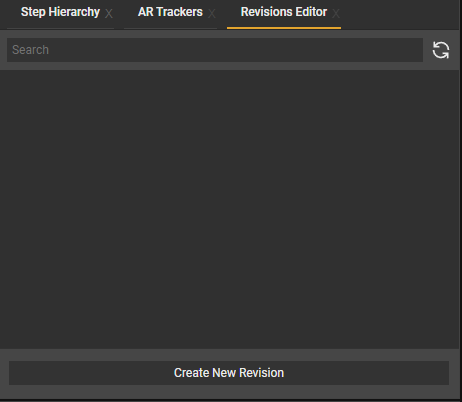The width and height of the screenshot is (462, 402).
Task: Place cursor in the revisions Search box
Action: click(215, 50)
